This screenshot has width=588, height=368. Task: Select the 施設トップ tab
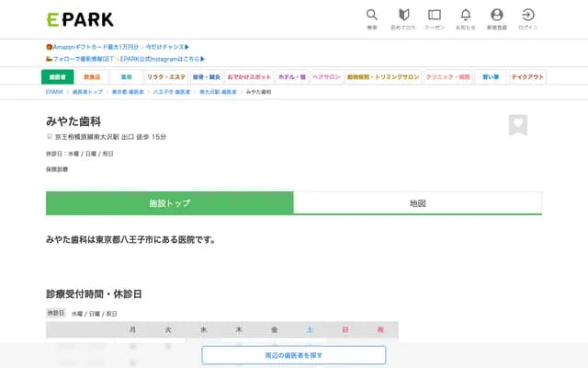point(169,203)
